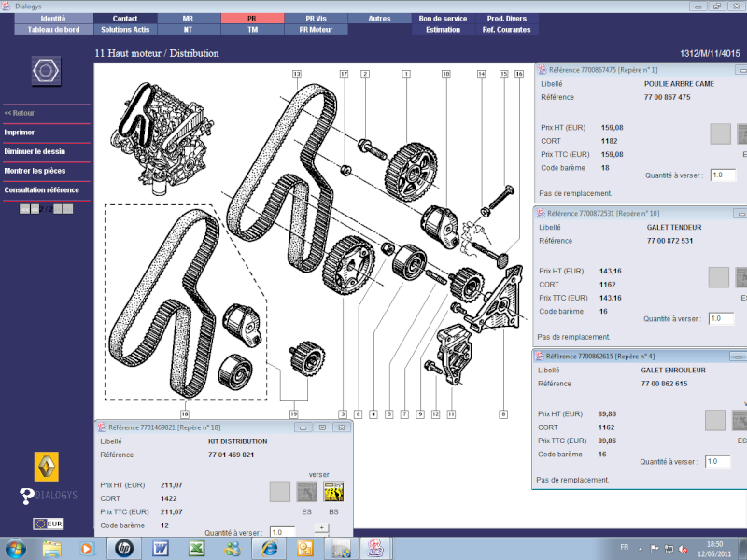Select part marker 1 camshaft pulley
Viewport: 747px width, 560px height.
pyautogui.click(x=406, y=74)
